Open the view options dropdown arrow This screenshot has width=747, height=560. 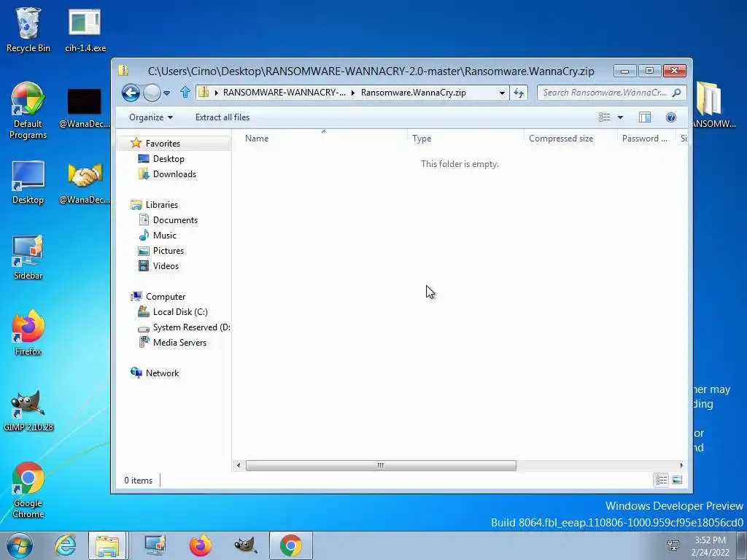[x=620, y=117]
